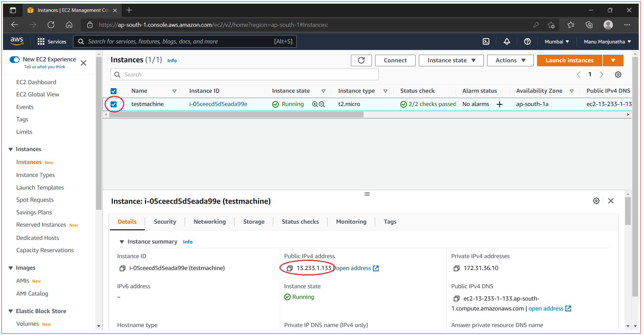Screen dimensions: 644x335
Task: Open the Services grid menu
Action: [x=52, y=41]
